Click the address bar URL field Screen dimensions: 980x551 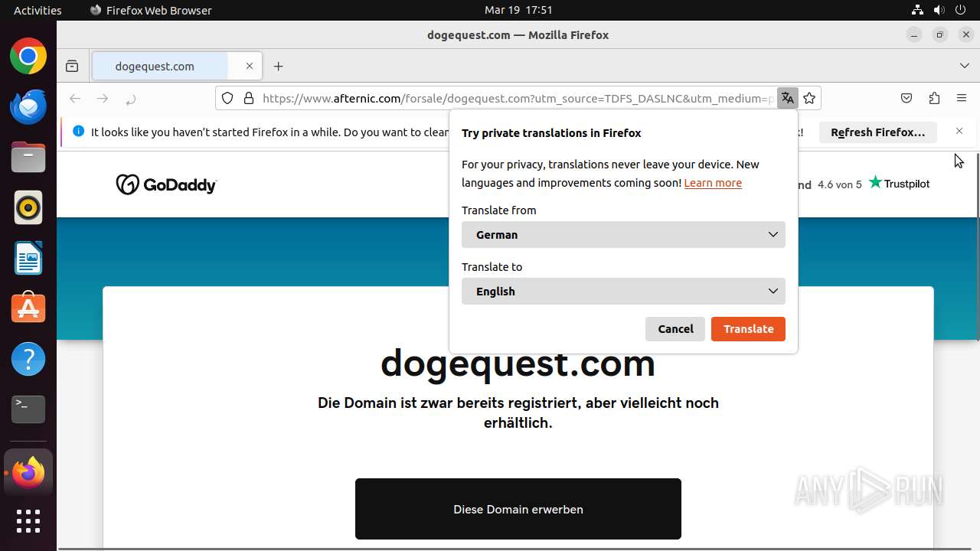(x=518, y=98)
